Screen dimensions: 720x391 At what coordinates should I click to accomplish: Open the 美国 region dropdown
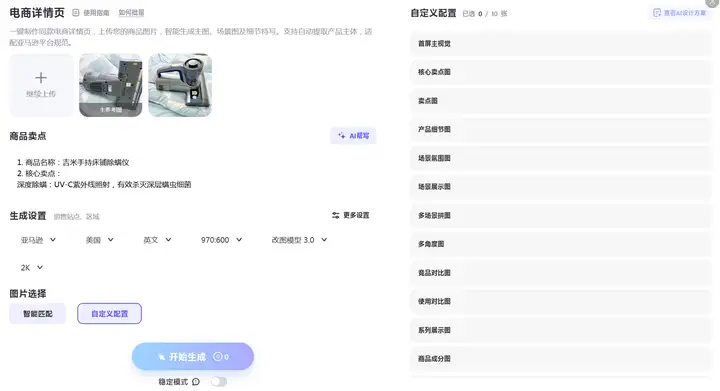[100, 240]
